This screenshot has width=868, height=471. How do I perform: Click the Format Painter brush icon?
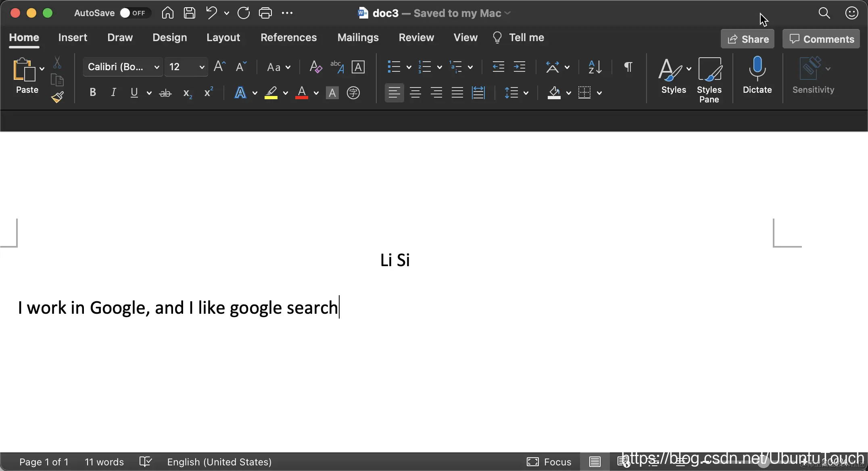[57, 97]
